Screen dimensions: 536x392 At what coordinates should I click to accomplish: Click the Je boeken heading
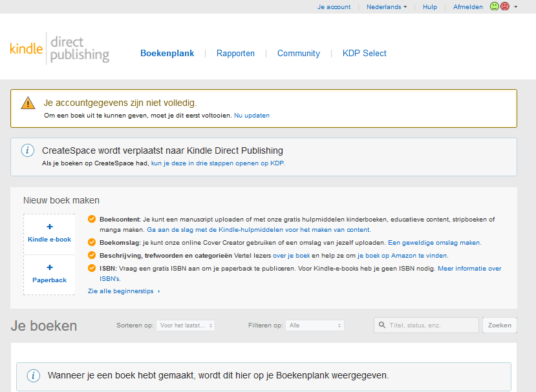pos(44,325)
